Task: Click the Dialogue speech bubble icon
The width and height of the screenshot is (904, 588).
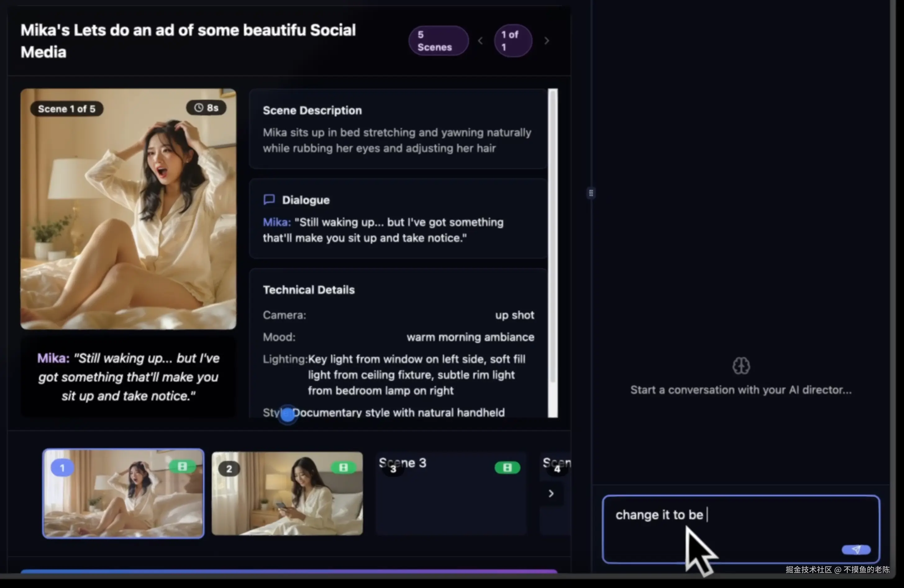Action: [269, 200]
